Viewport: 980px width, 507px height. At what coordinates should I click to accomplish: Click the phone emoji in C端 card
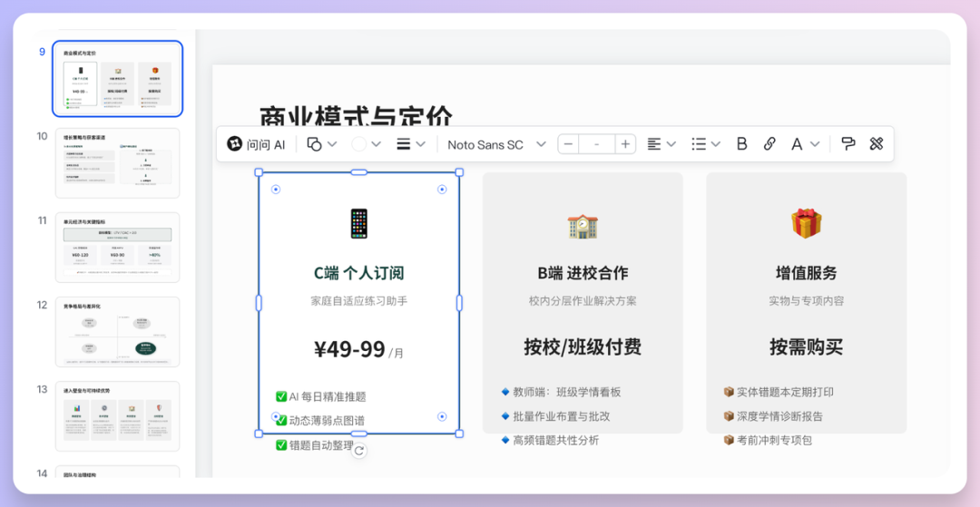[358, 223]
